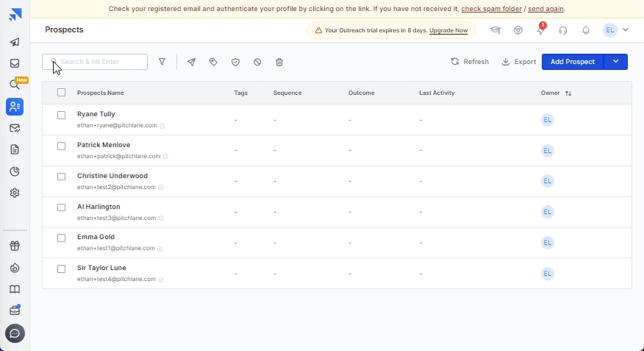Image resolution: width=644 pixels, height=351 pixels.
Task: Open the EL user profile dropdown
Action: (x=616, y=30)
